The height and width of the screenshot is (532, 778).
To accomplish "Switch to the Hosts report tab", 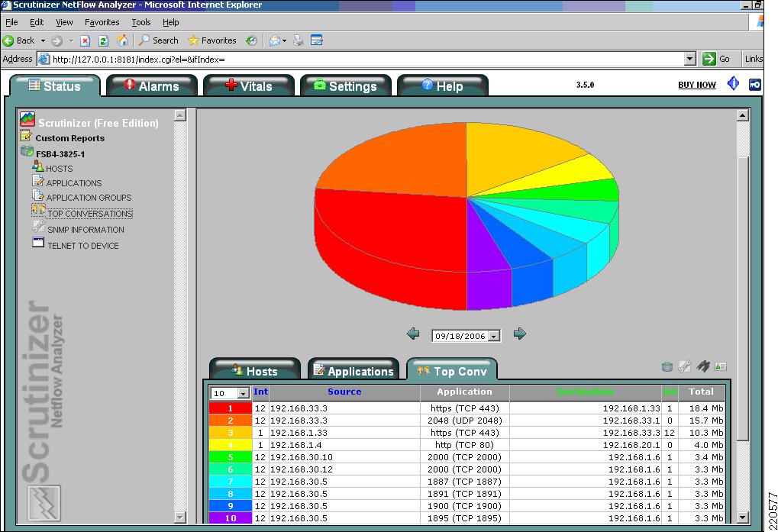I will tap(255, 370).
